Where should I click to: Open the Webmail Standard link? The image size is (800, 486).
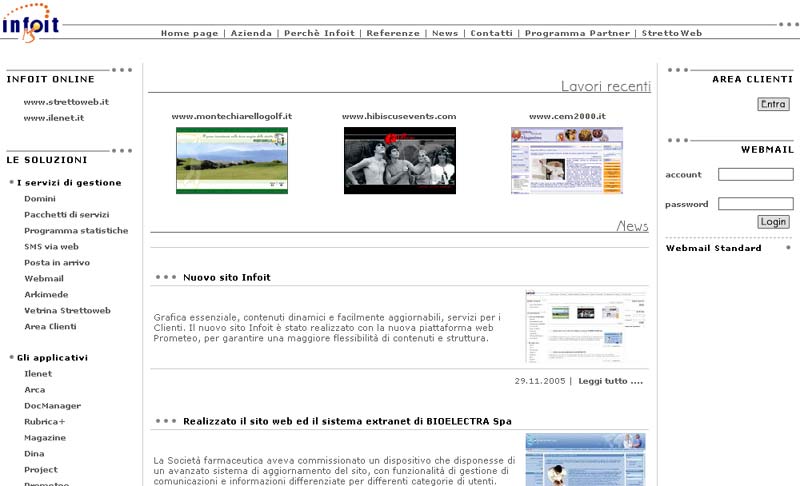[x=713, y=248]
